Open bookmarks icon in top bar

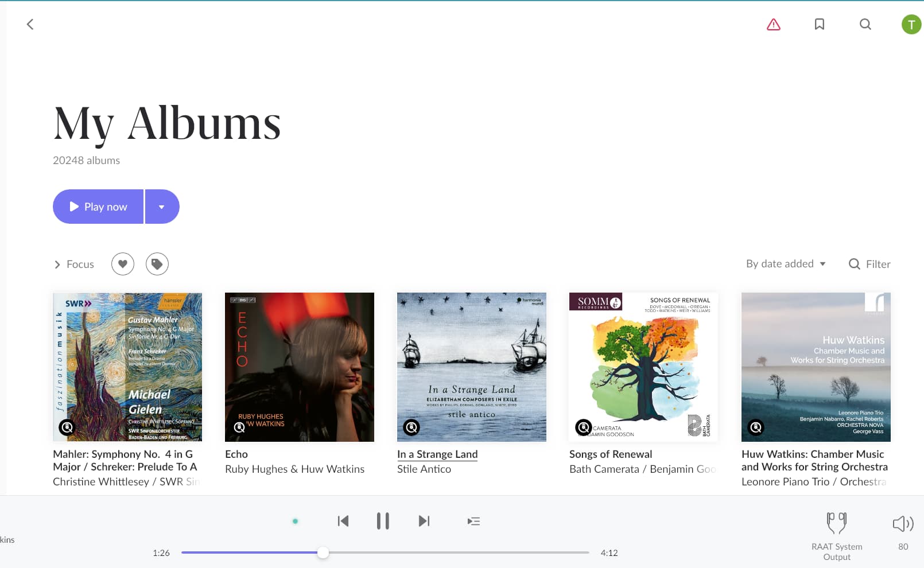coord(820,24)
